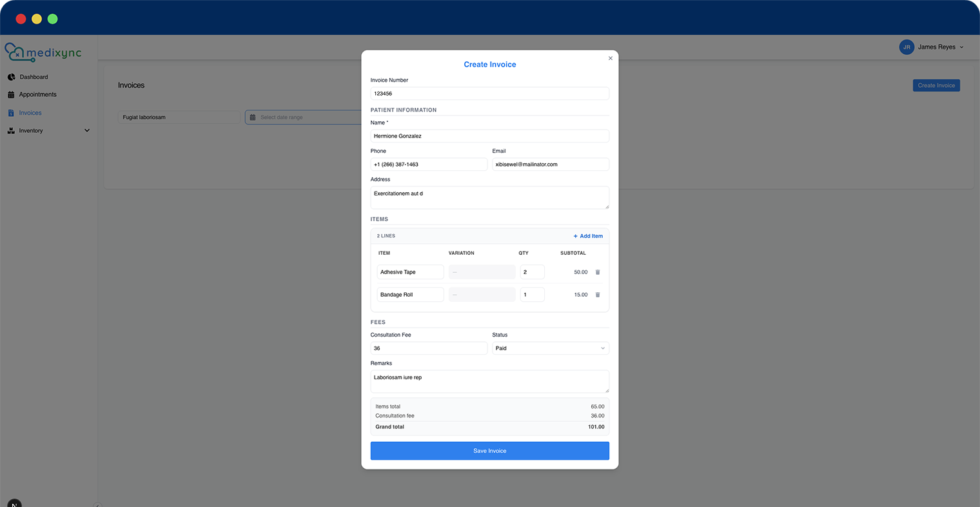Image resolution: width=980 pixels, height=507 pixels.
Task: Click the Adhesive Tape quantity field
Action: point(532,272)
